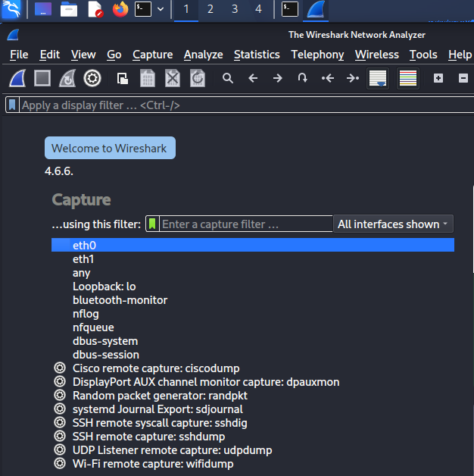Restart the current capture icon
Image resolution: width=474 pixels, height=476 pixels.
click(x=67, y=78)
